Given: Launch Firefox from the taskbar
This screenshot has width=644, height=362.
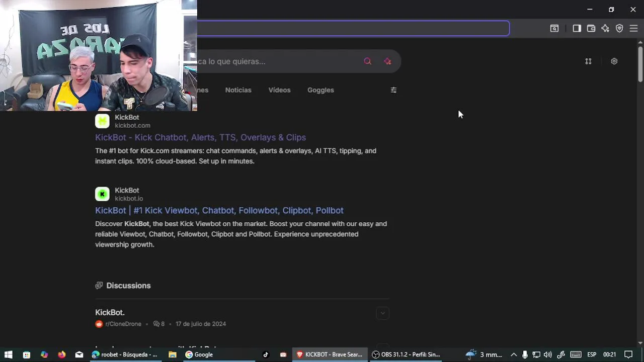Looking at the screenshot, I should (62, 354).
